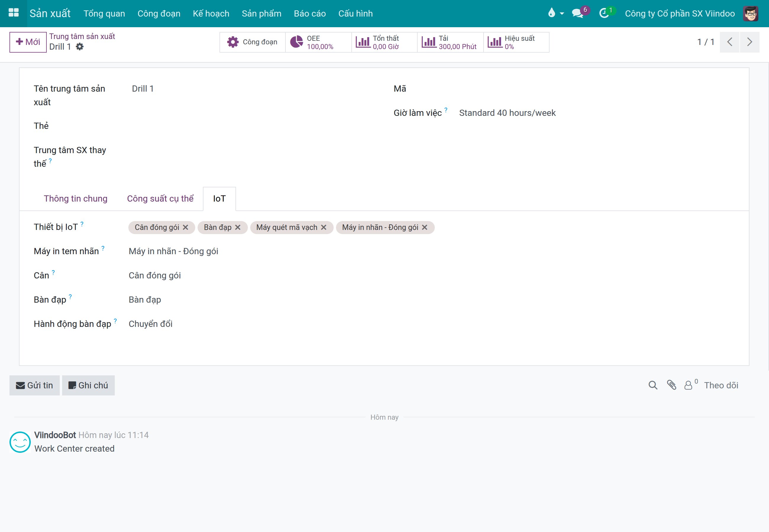Open the Hành động bàn đạp dropdown

(x=150, y=324)
